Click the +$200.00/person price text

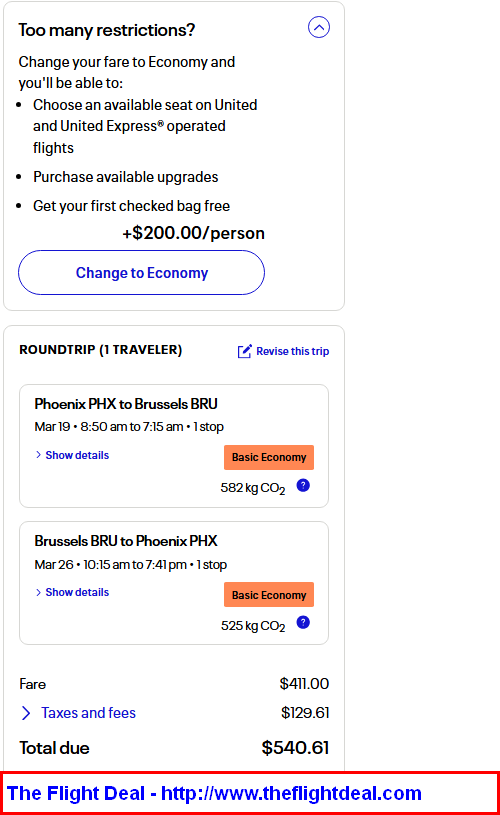193,233
